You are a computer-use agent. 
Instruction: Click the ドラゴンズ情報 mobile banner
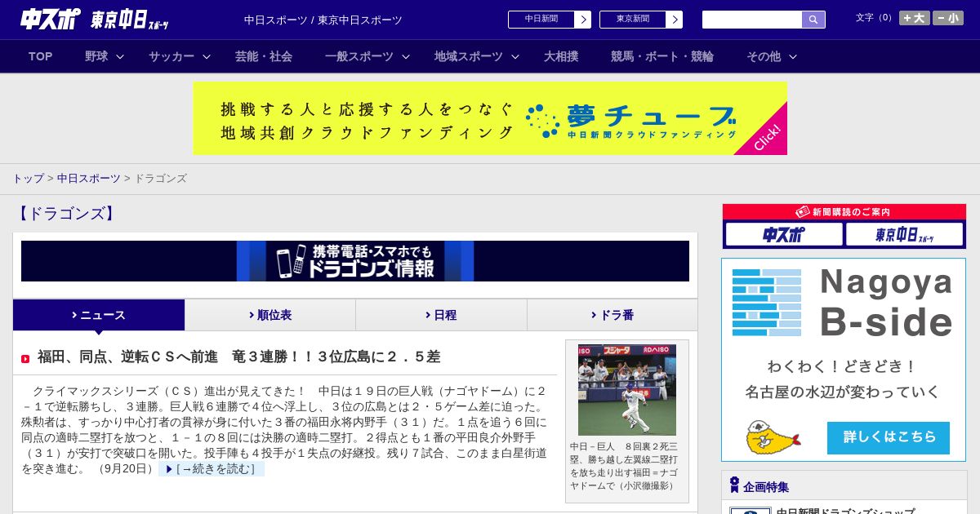(355, 261)
